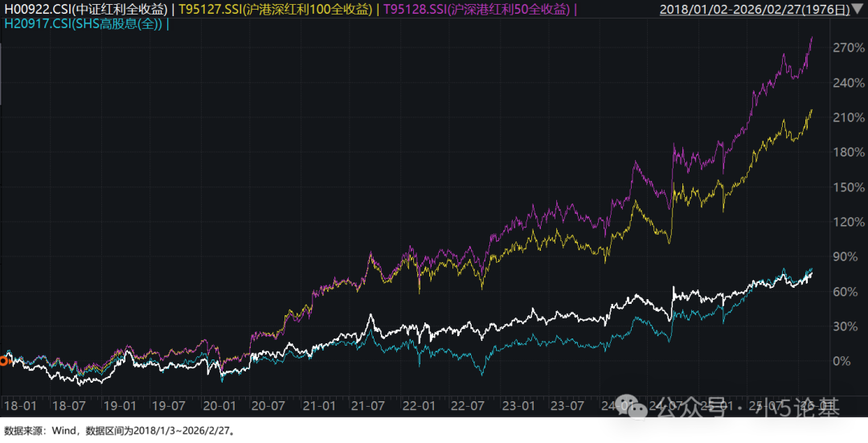Click the yellow line's endpoint near 210%

[x=811, y=109]
